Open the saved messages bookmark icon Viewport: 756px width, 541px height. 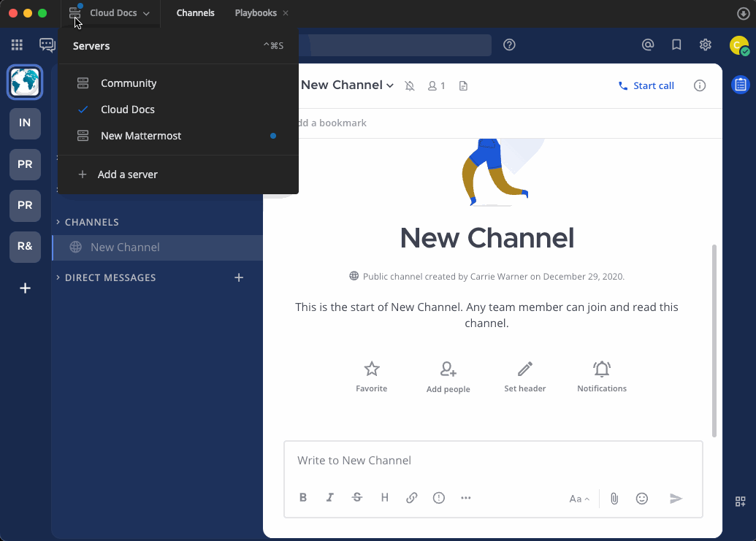[676, 45]
